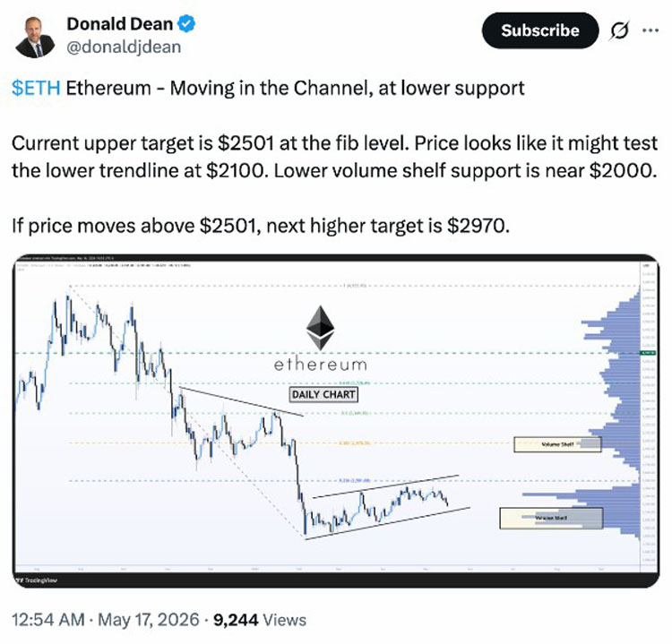Click the 9,244 Views count
This screenshot has width=672, height=644.
[x=260, y=620]
